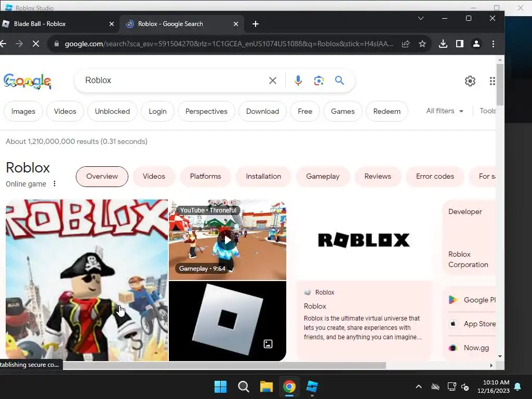Open the tab search chevron
532x399 pixels.
pyautogui.click(x=421, y=18)
